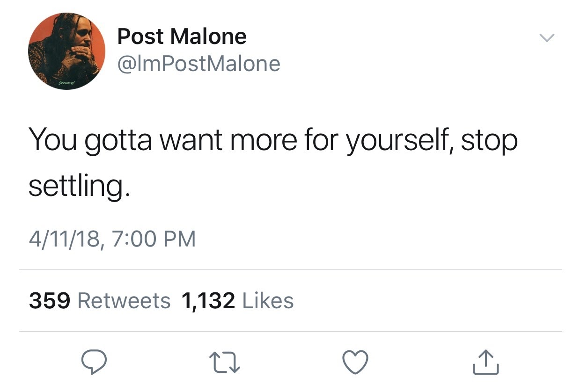Open the share tweet upload icon
The height and width of the screenshot is (392, 573).
click(x=485, y=361)
